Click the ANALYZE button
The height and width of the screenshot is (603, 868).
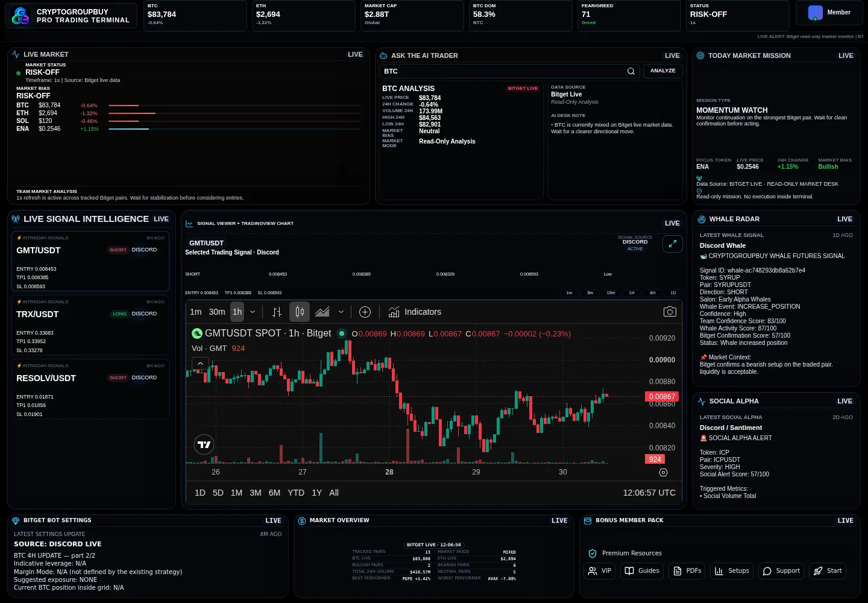663,71
